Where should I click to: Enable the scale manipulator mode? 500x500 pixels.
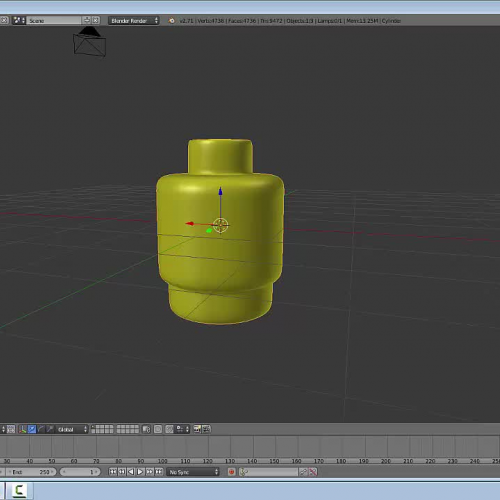click(x=50, y=429)
